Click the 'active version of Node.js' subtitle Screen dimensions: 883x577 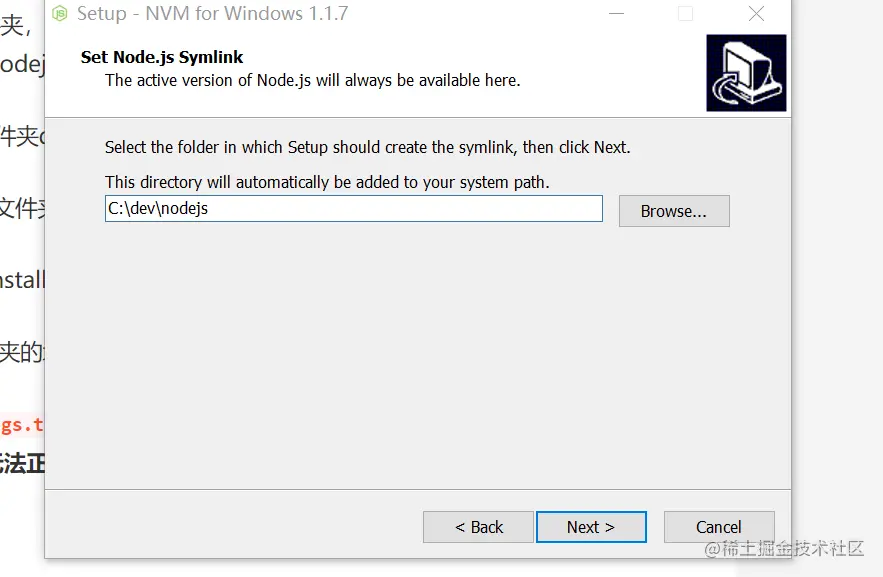(312, 80)
